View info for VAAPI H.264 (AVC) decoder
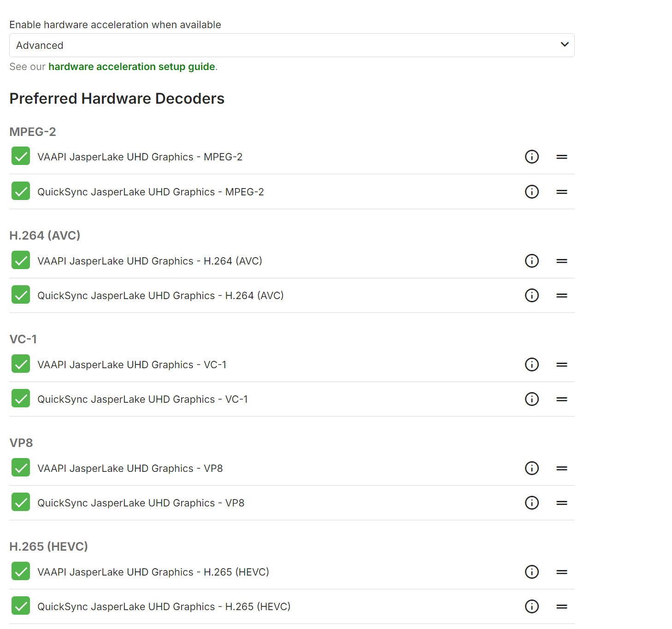This screenshot has height=629, width=672. click(532, 261)
